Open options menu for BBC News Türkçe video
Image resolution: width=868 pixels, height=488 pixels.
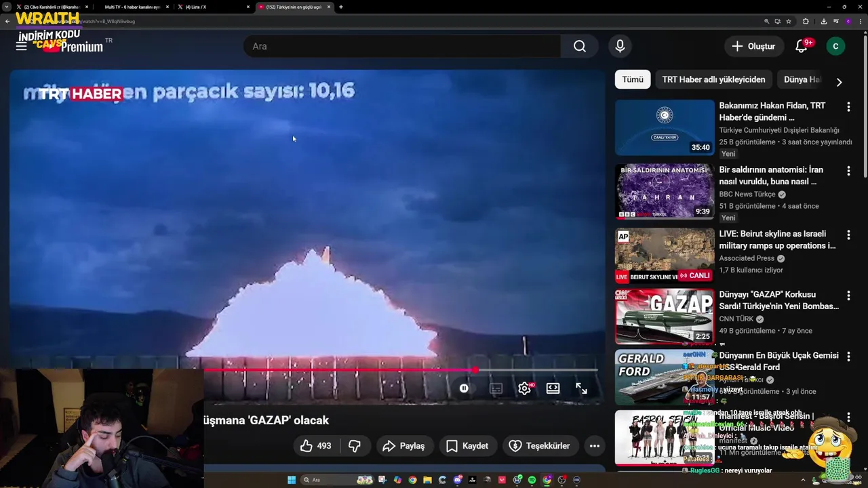(848, 171)
